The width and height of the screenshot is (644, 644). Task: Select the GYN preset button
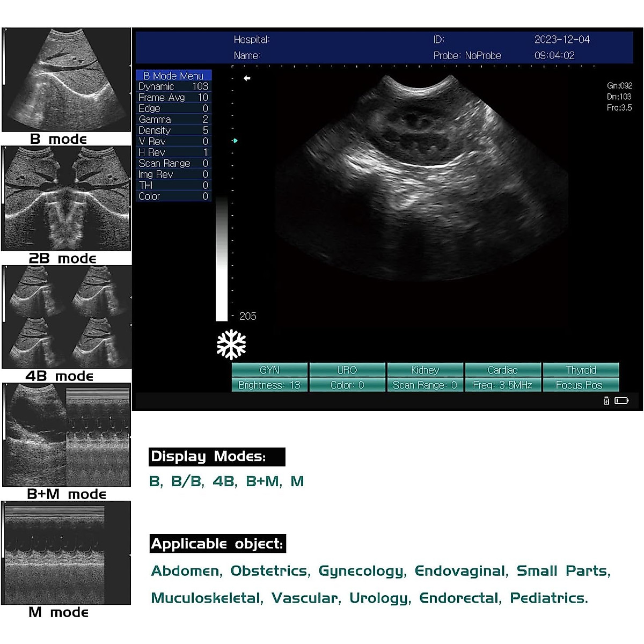click(269, 370)
